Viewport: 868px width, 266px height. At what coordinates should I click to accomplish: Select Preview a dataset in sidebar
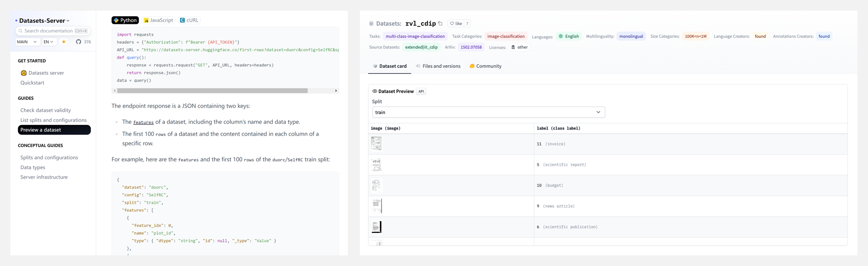click(54, 130)
